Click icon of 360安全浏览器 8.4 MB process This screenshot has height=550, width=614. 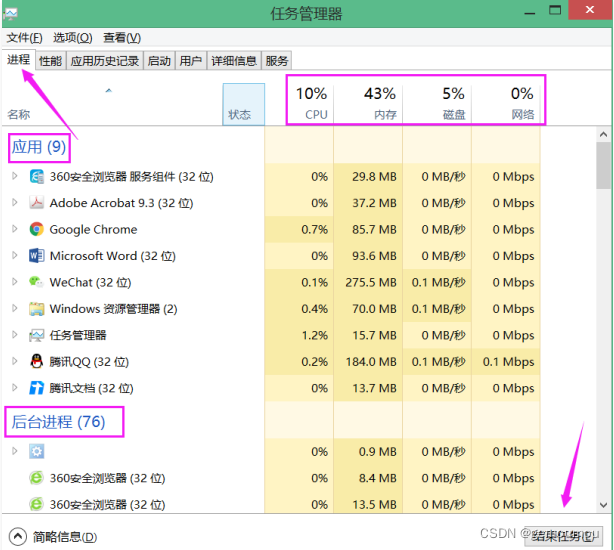[36, 478]
